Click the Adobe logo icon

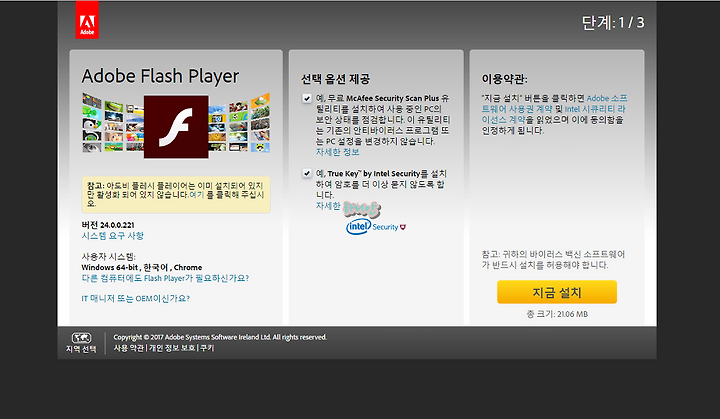point(87,20)
